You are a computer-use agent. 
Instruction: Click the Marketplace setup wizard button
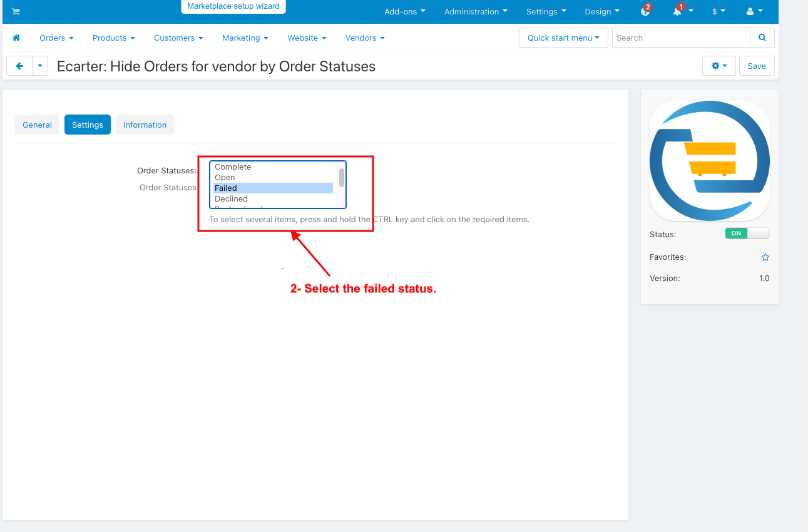pyautogui.click(x=233, y=6)
